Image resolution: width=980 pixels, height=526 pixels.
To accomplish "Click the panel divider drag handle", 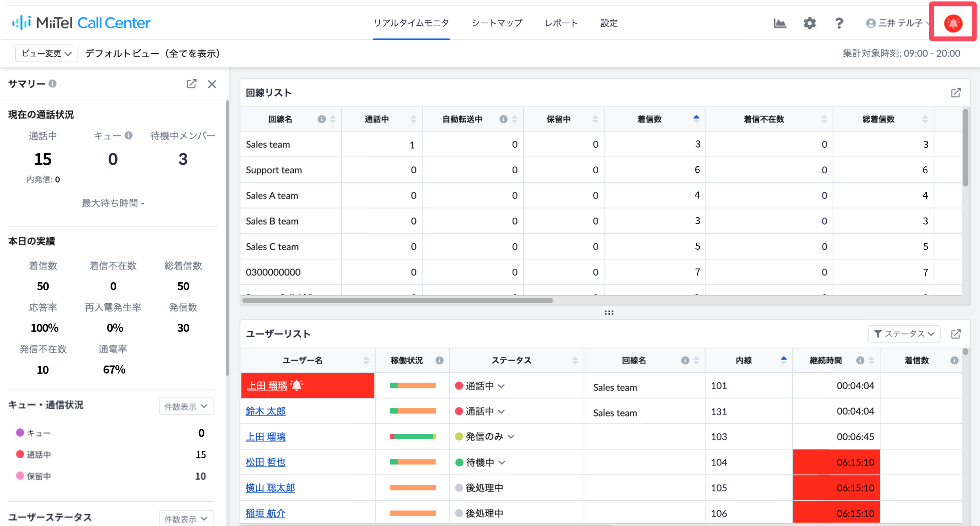I will tap(609, 312).
